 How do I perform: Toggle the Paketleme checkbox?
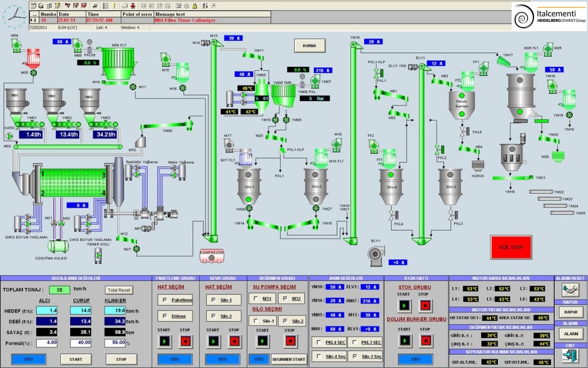click(x=165, y=300)
